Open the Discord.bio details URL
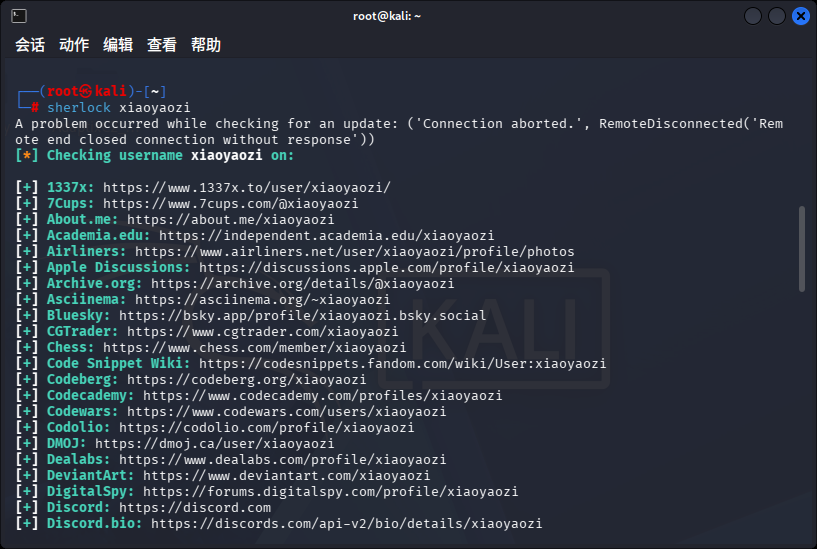 [x=346, y=524]
